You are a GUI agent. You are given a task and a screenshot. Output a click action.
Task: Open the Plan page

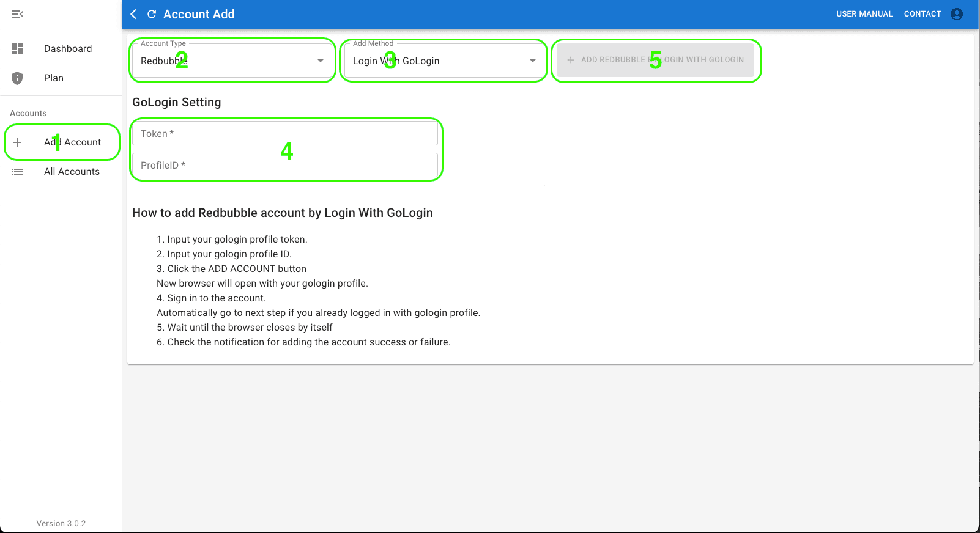pyautogui.click(x=61, y=78)
